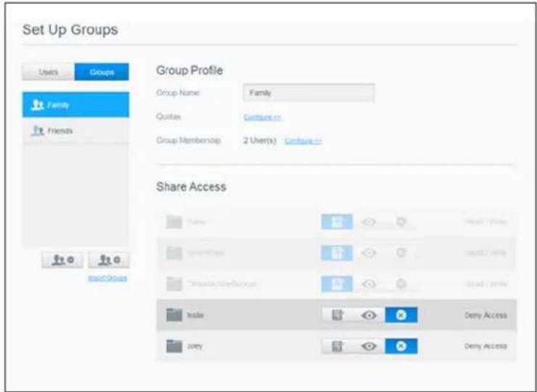Screen dimensions: 537x392
Task: Click deny icon on Public share row
Action: 401,222
